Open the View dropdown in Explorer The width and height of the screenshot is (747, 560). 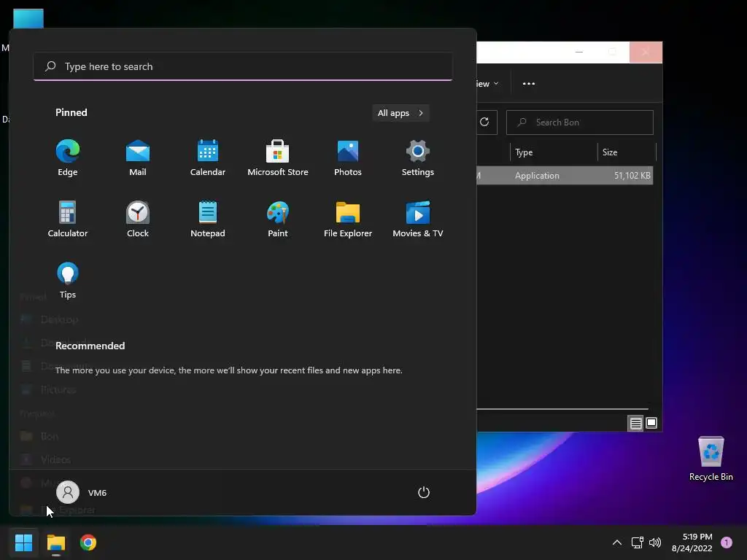click(x=487, y=84)
